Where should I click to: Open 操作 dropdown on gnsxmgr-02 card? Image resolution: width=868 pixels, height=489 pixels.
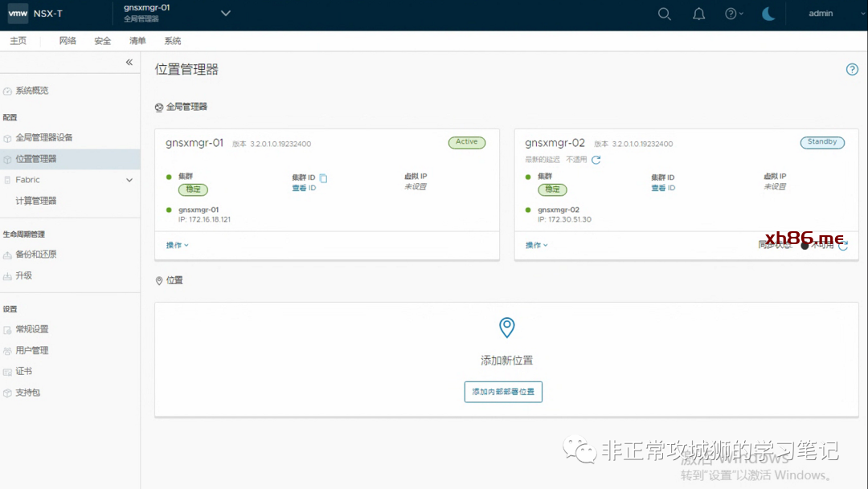pyautogui.click(x=536, y=245)
